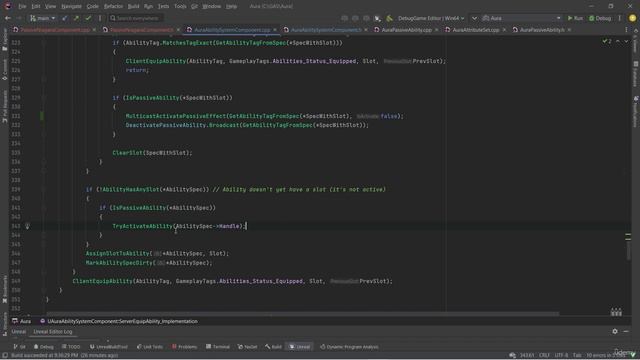Click the git commit checkmark icon
640x360 pixels.
click(x=88, y=18)
